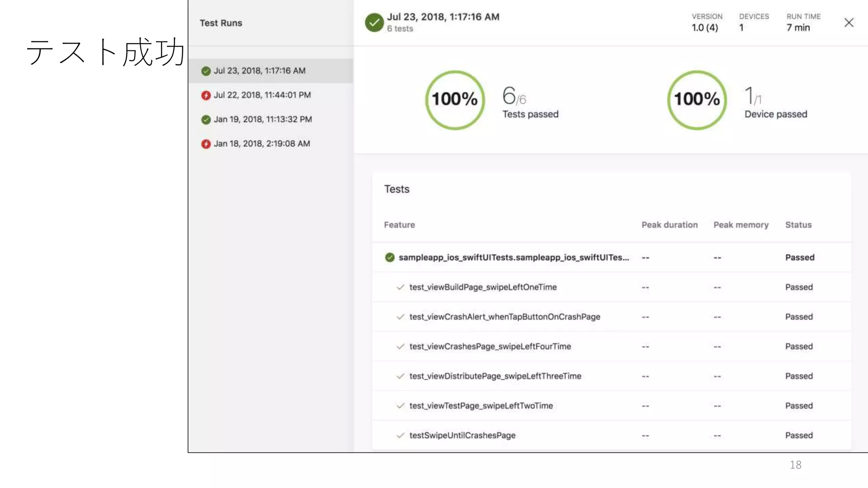Image resolution: width=868 pixels, height=488 pixels.
Task: Click the green check icon beside Jul 23 header
Action: click(374, 22)
